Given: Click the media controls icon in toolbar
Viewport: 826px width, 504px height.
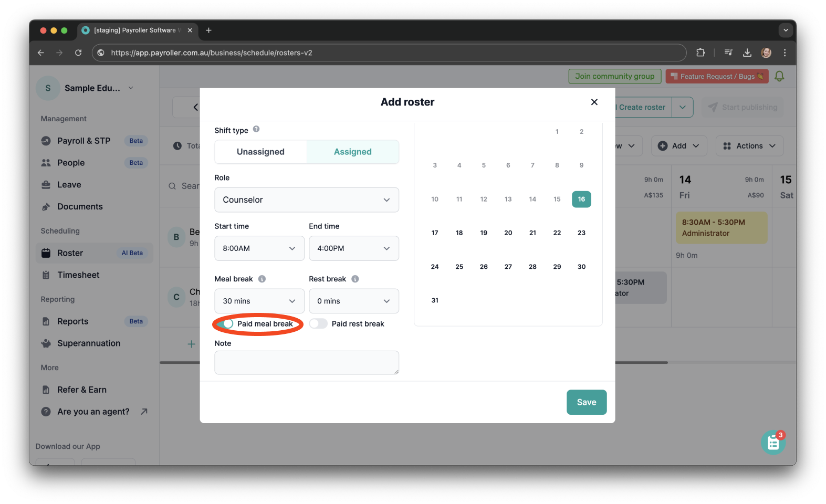Looking at the screenshot, I should click(728, 52).
